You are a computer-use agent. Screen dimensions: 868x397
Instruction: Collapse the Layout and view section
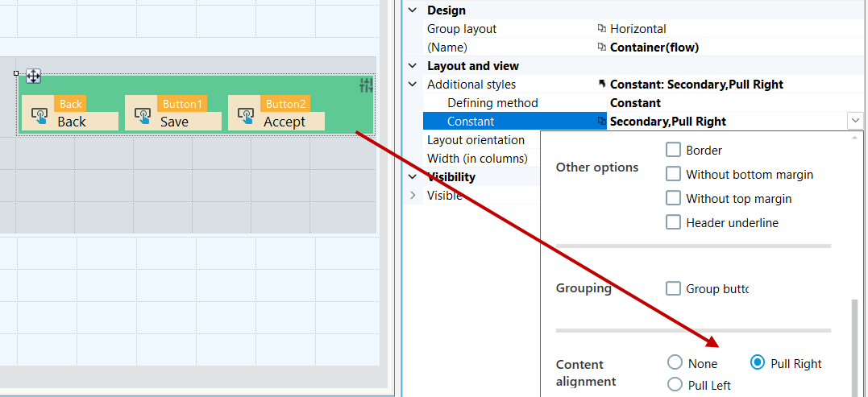pyautogui.click(x=413, y=66)
